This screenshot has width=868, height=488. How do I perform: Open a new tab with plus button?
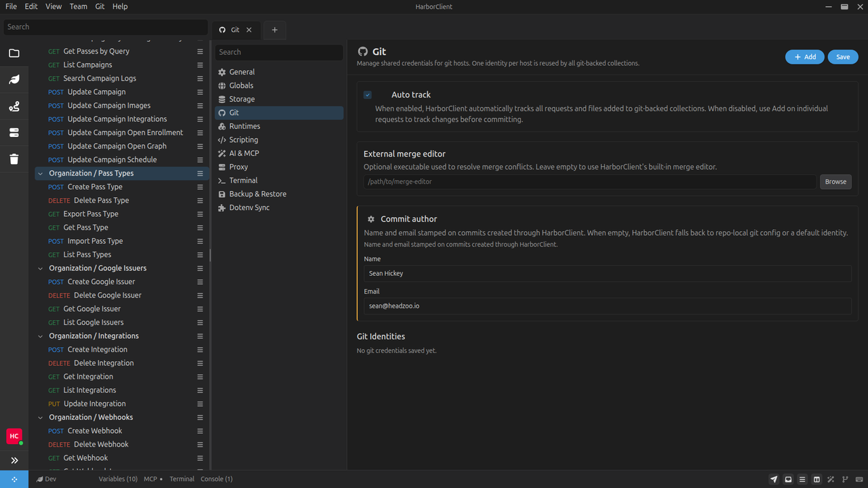(274, 30)
